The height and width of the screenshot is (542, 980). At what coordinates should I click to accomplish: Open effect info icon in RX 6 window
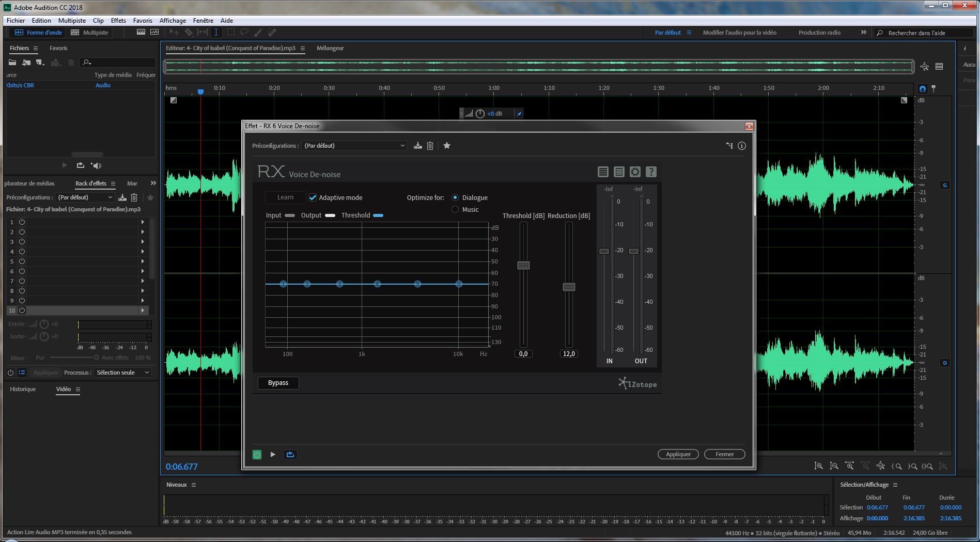pyautogui.click(x=742, y=146)
